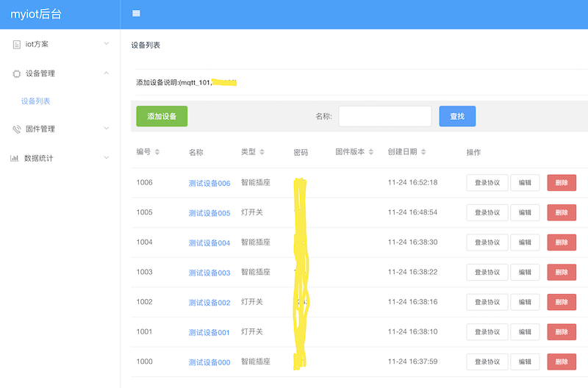Click the iot方案 document icon in sidebar

click(x=16, y=45)
